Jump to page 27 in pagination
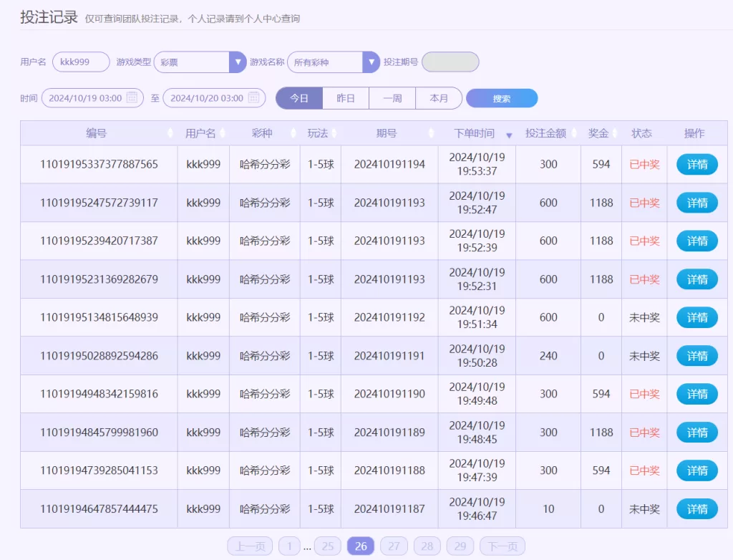Viewport: 733px width, 560px height. (394, 546)
